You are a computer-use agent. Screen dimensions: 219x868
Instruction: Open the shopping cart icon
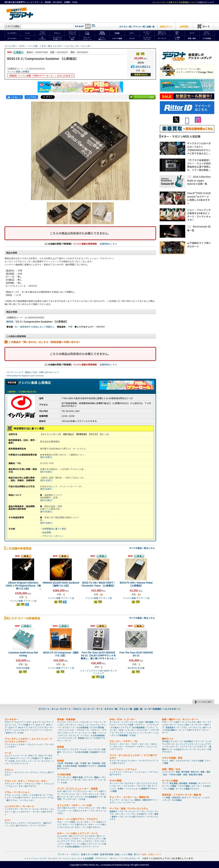[x=199, y=26]
